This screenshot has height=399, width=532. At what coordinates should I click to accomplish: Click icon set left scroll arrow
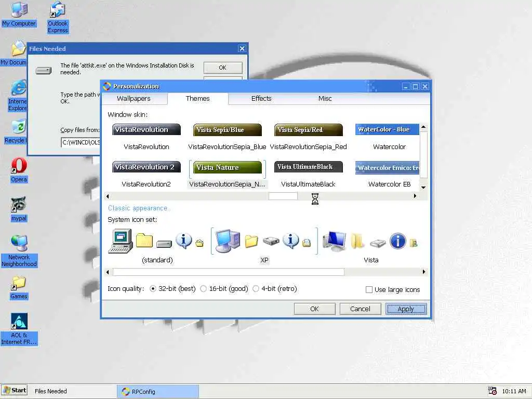click(108, 272)
